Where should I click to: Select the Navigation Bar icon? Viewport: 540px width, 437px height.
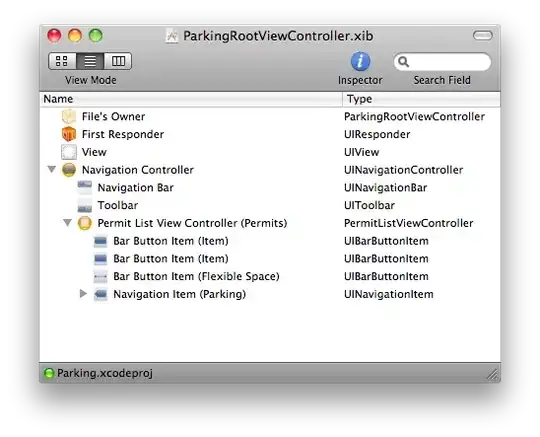coord(85,186)
